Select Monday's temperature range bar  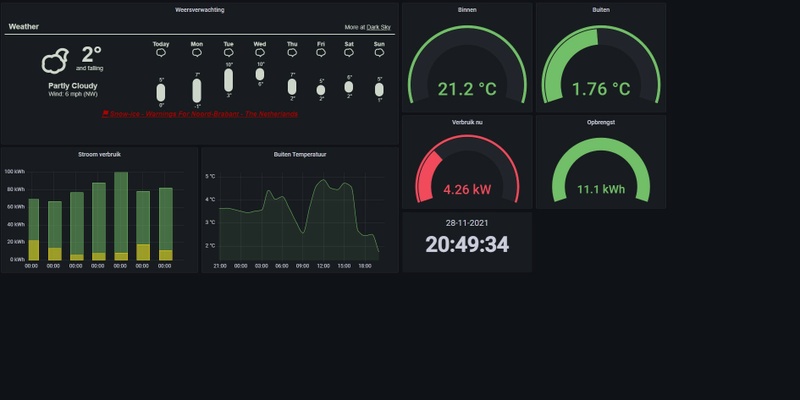pos(196,90)
